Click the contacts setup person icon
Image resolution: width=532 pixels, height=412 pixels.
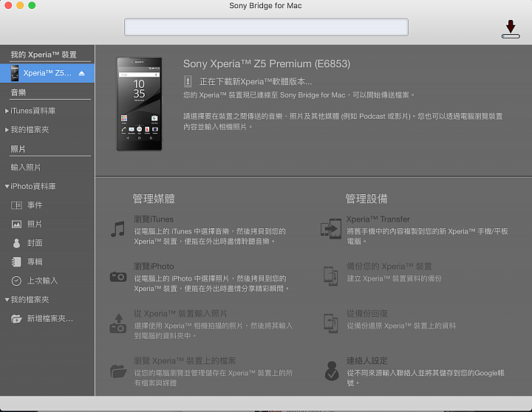coord(332,371)
